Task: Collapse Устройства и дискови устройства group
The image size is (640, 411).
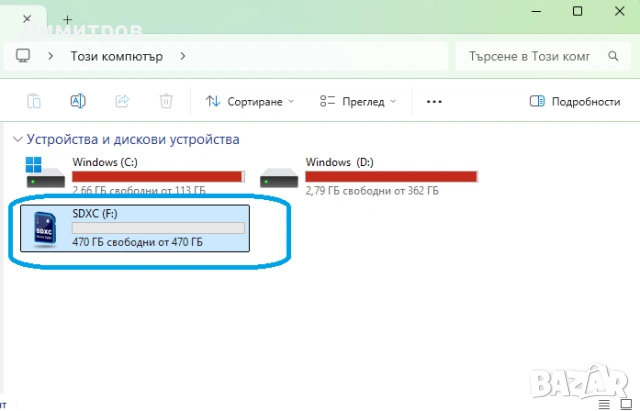Action: (x=18, y=140)
